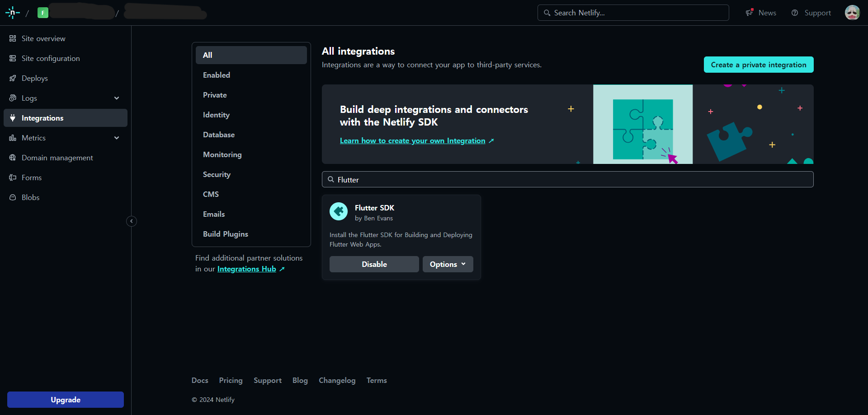Viewport: 868px width, 415px height.
Task: Click the Blobs icon in sidebar
Action: point(13,197)
